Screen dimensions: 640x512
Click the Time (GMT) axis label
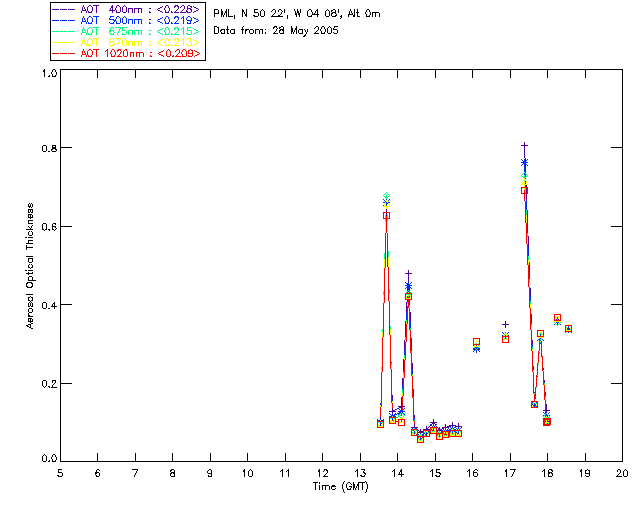tap(340, 487)
